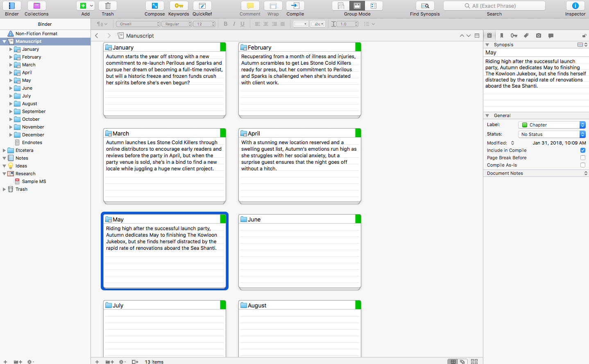This screenshot has width=589, height=364.
Task: Expand the January folder in Binder
Action: click(11, 49)
